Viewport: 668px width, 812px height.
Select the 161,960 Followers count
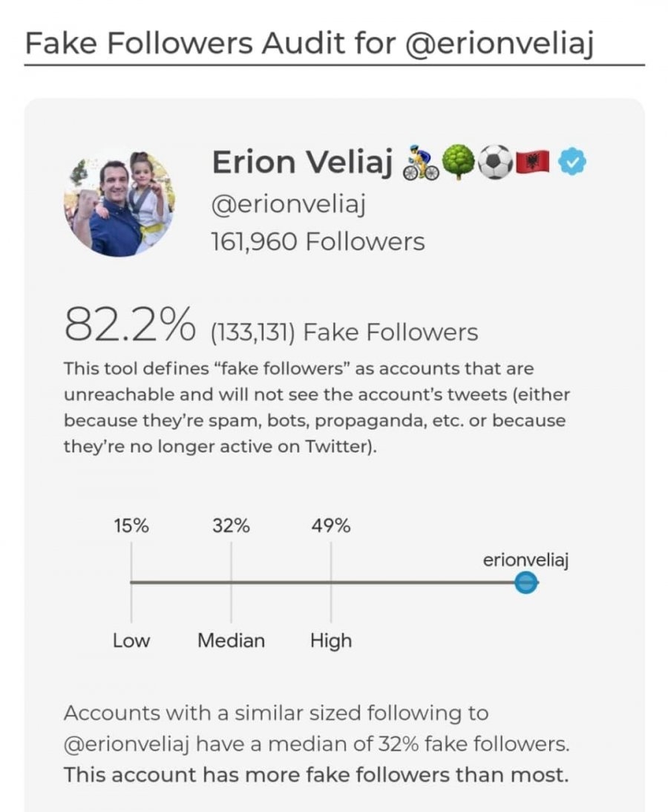click(x=318, y=242)
